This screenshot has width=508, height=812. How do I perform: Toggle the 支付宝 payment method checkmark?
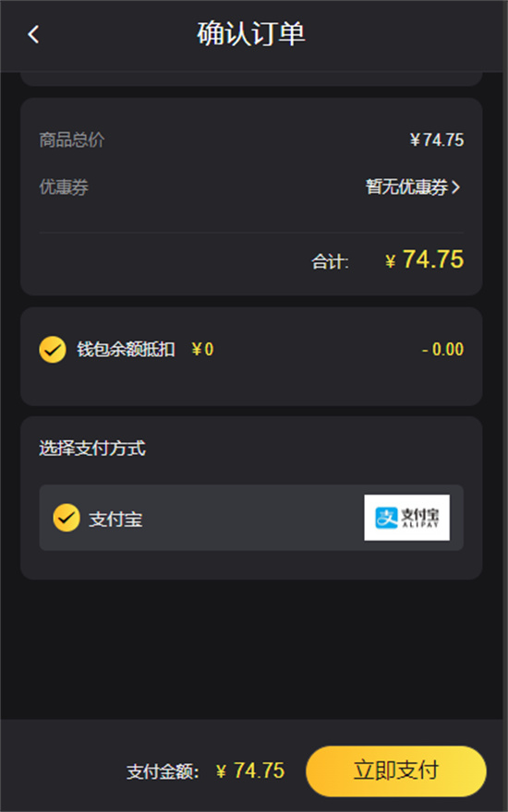(x=67, y=518)
